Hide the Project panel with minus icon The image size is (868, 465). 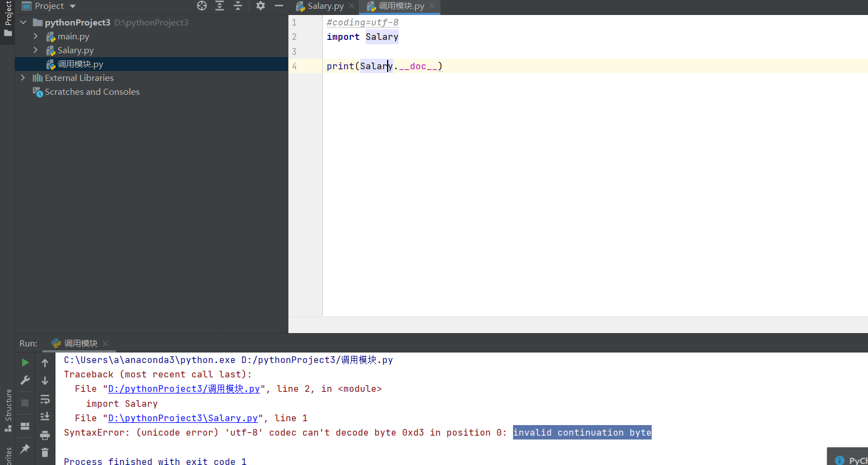click(x=279, y=6)
